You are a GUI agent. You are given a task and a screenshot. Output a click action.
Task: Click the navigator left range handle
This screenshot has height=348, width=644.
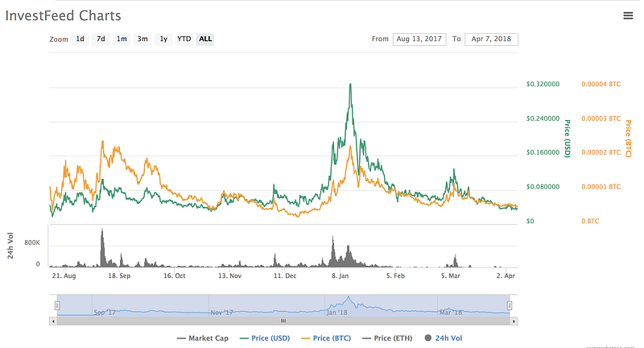[x=57, y=305]
